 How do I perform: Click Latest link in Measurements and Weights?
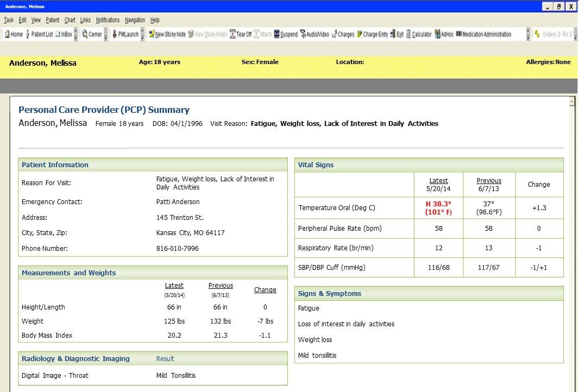click(174, 286)
